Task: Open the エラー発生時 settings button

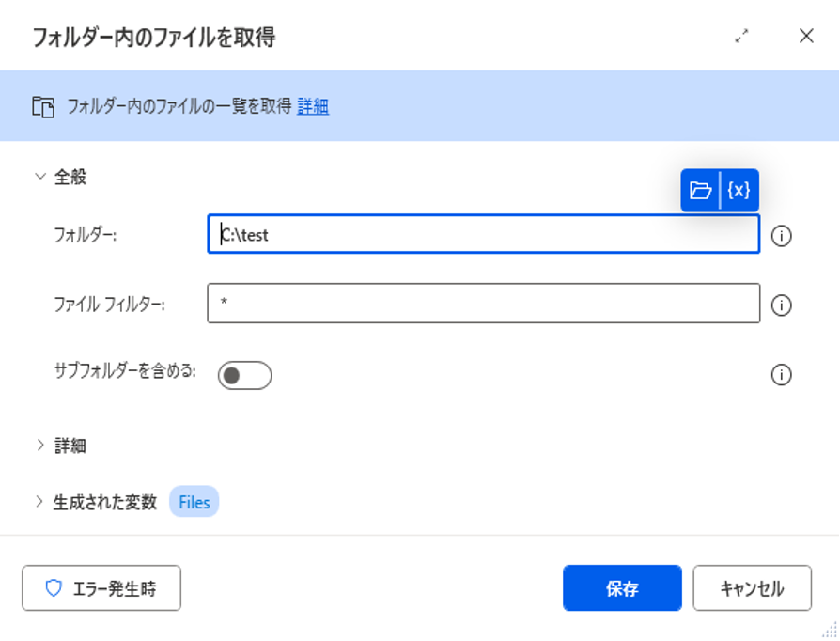Action: [101, 588]
